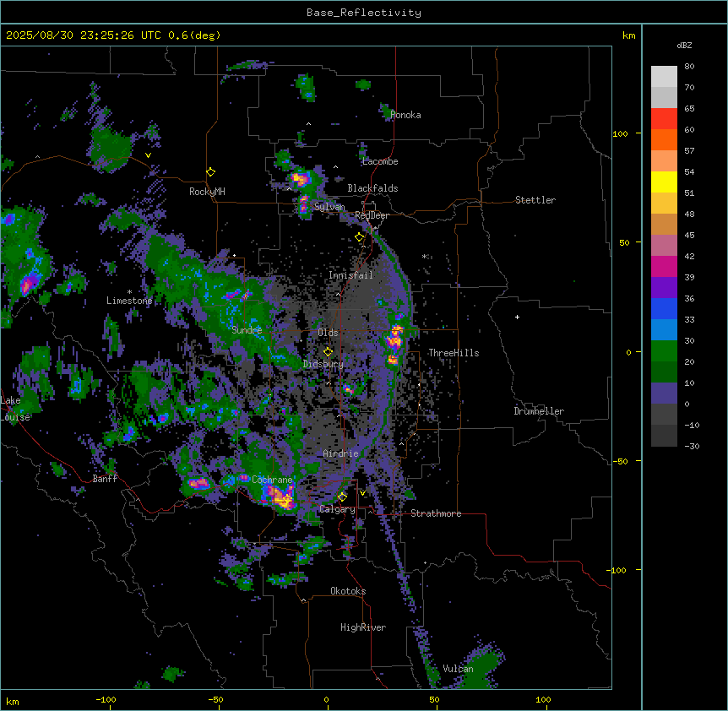The height and width of the screenshot is (711, 728).
Task: Click the Banff label
Action: [105, 479]
